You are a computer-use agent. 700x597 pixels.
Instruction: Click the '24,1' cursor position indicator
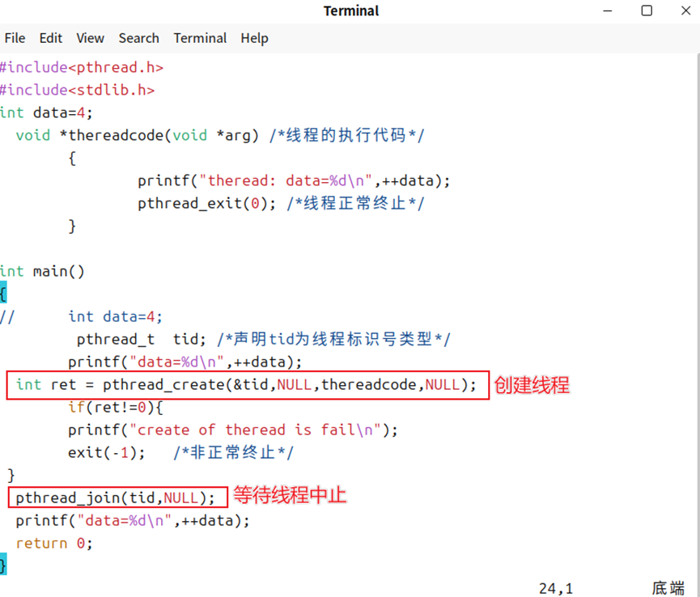[556, 589]
